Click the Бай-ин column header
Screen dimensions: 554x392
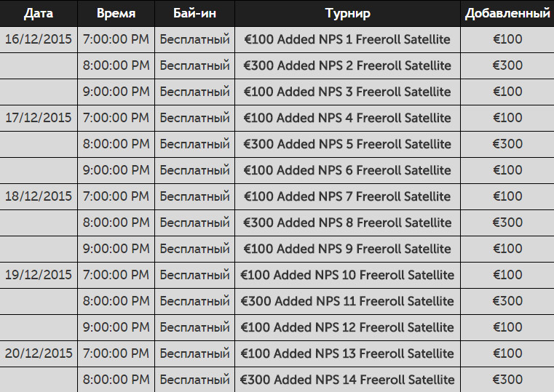point(194,13)
